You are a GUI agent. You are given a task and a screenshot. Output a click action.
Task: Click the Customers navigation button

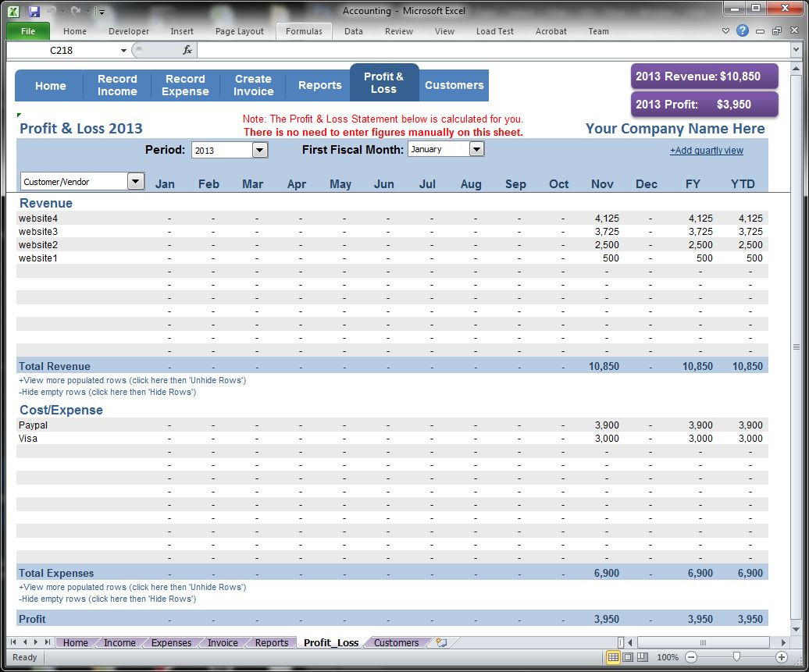pyautogui.click(x=454, y=85)
